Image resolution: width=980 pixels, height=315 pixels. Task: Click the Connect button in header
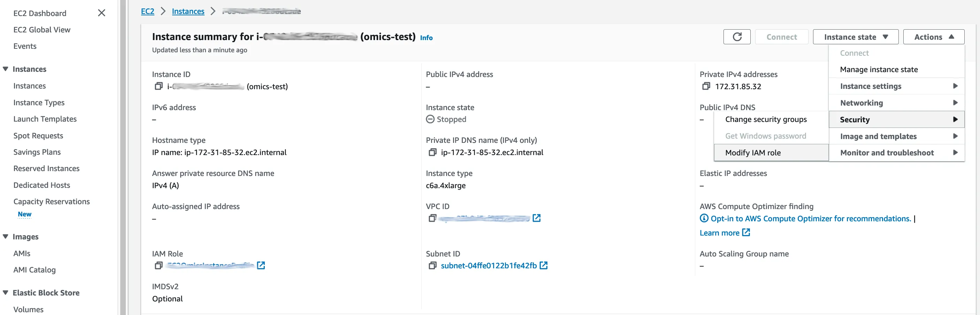[781, 37]
